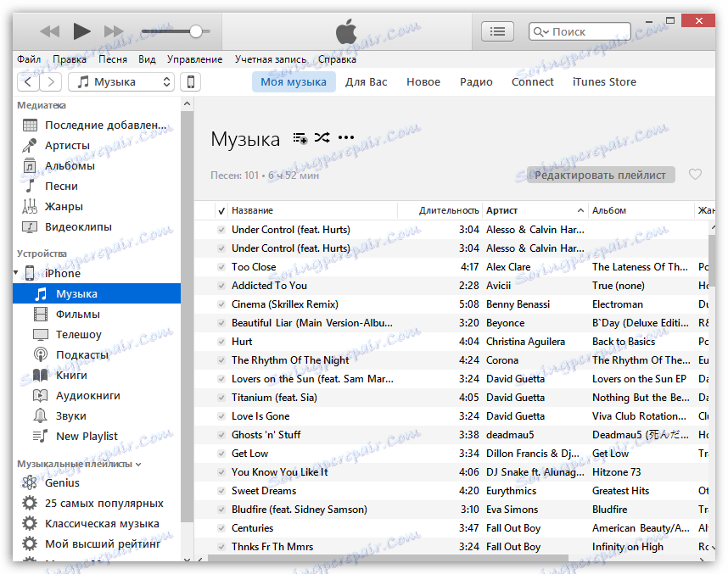Switch to the "Новое" tab
Viewport: 728px width, 574px height.
point(423,82)
